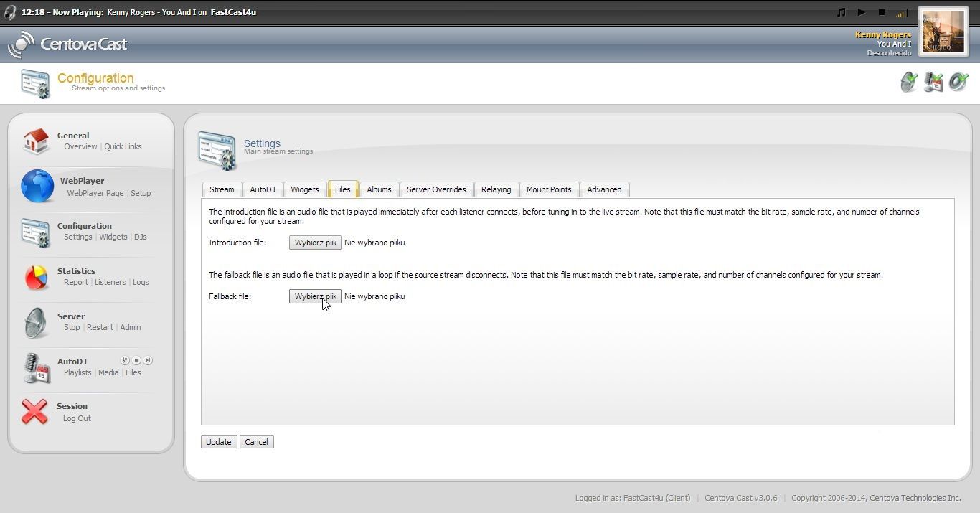Open the AutoDJ Playlists link

(77, 372)
